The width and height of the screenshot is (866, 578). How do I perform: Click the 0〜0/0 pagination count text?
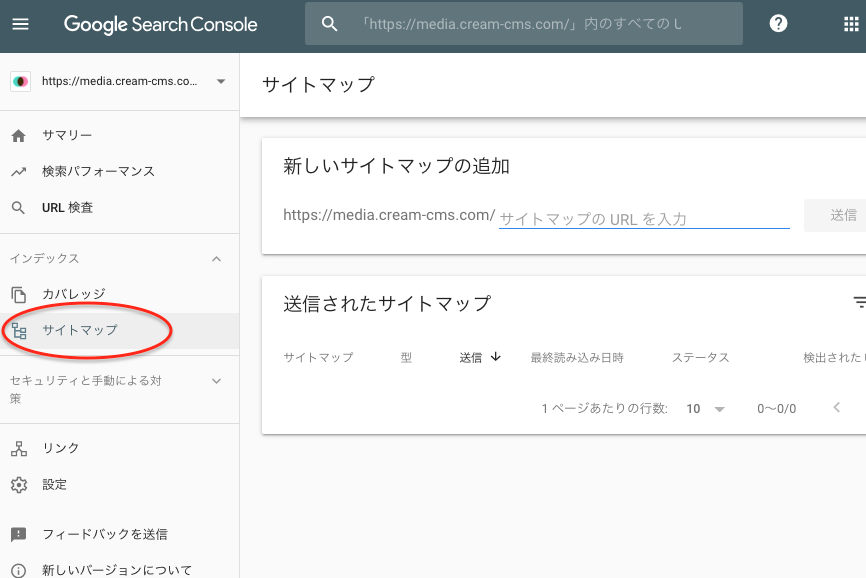point(777,409)
